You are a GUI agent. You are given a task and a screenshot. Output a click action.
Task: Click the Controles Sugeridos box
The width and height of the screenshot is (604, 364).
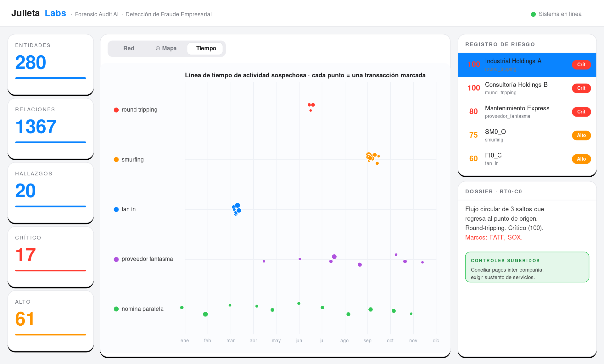(527, 267)
